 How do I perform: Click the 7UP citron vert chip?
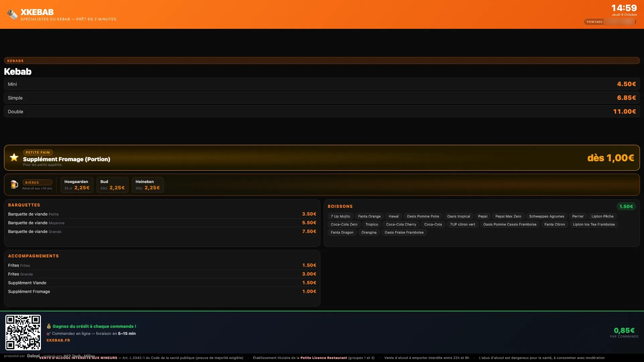463,224
